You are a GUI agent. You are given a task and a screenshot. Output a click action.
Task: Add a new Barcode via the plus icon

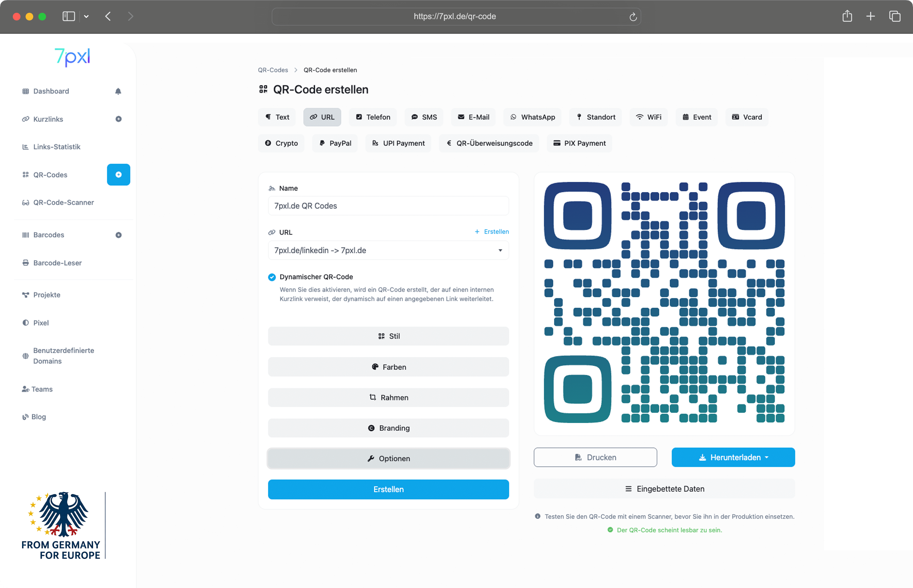pos(118,235)
